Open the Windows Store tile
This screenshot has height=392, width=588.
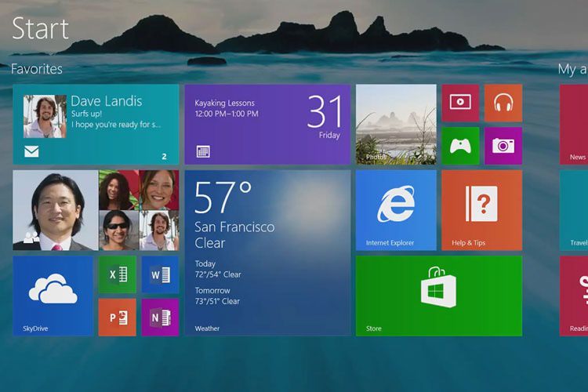(439, 296)
